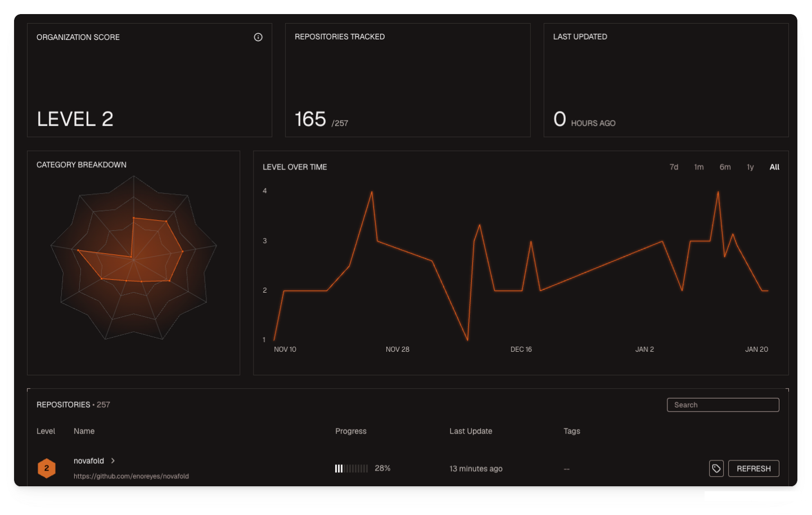The width and height of the screenshot is (812, 515).
Task: Select the 7d time range
Action: pos(674,167)
